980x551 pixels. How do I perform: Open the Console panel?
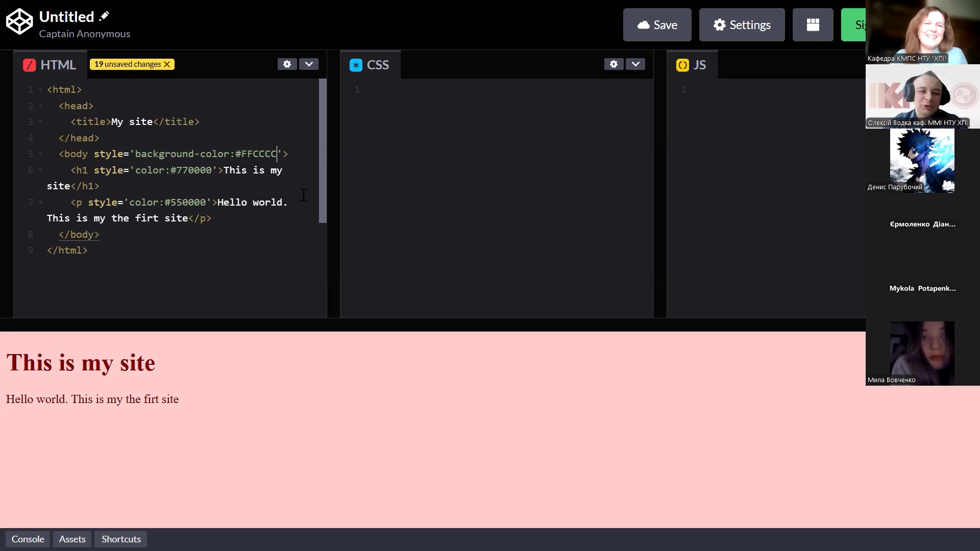(x=28, y=539)
